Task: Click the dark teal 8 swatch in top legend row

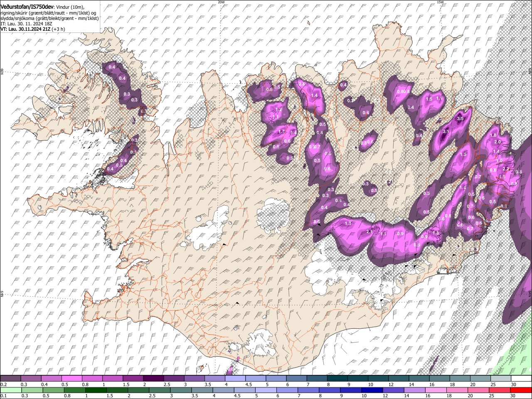Action: point(337,379)
